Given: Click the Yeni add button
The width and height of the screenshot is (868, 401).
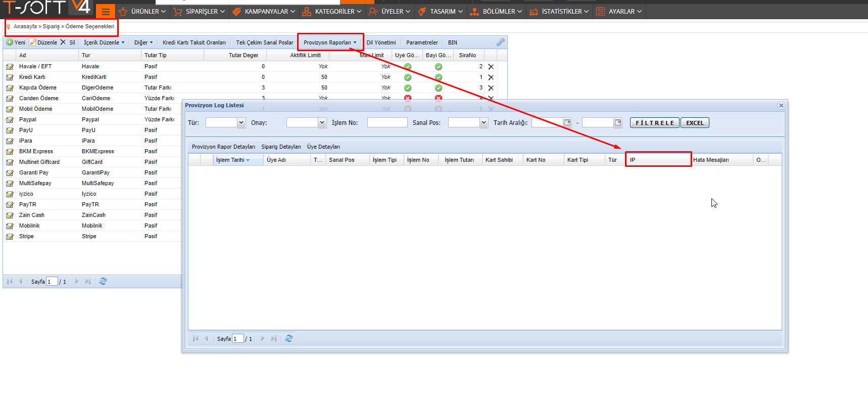Looking at the screenshot, I should point(16,42).
